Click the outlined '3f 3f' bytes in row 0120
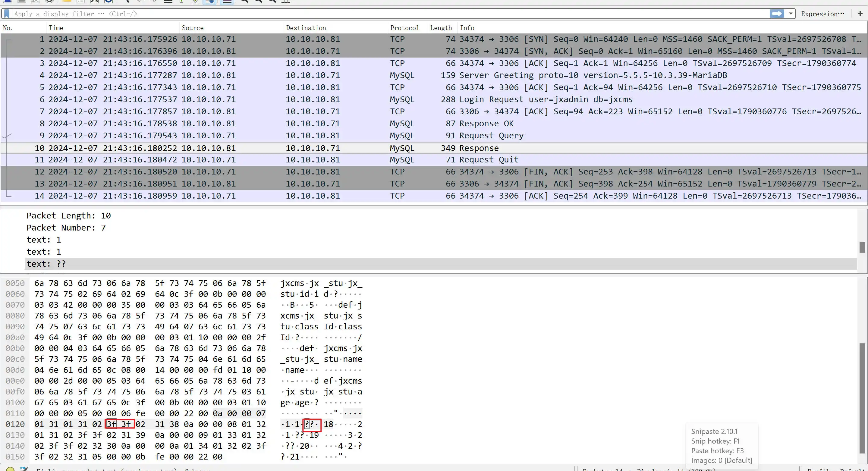The height and width of the screenshot is (471, 868). (120, 424)
